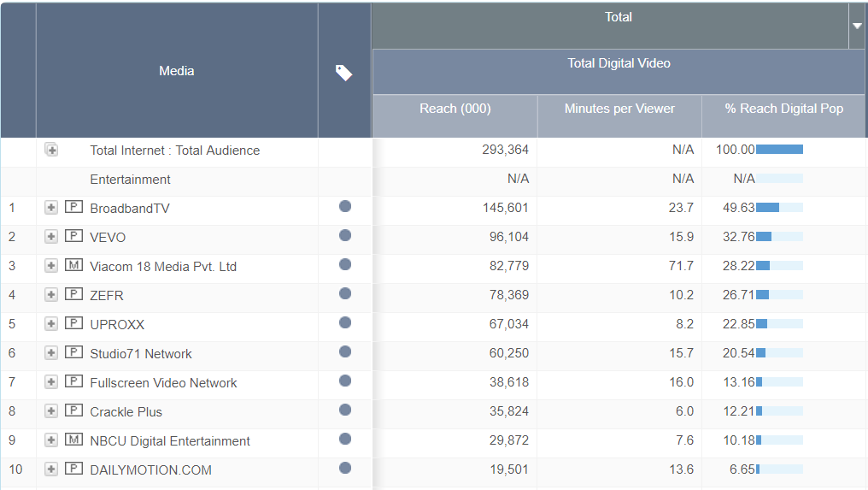Expand Viacom 18 Media Pvt. Ltd row

(x=51, y=265)
